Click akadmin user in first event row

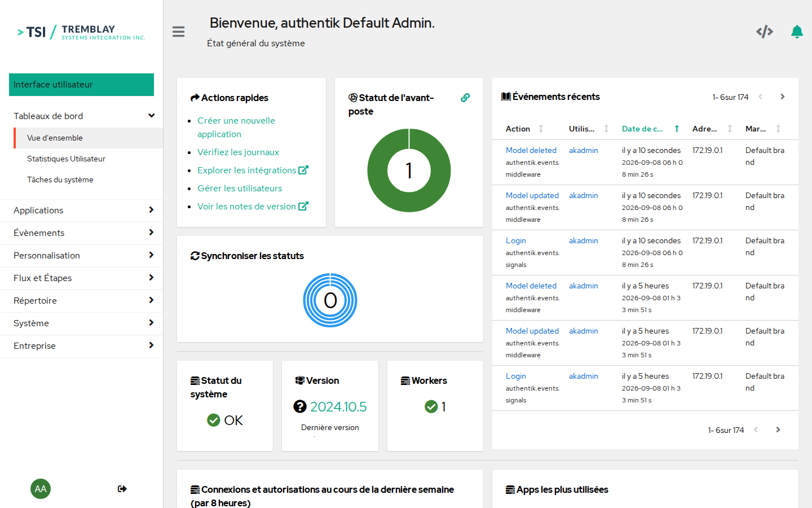(x=584, y=150)
